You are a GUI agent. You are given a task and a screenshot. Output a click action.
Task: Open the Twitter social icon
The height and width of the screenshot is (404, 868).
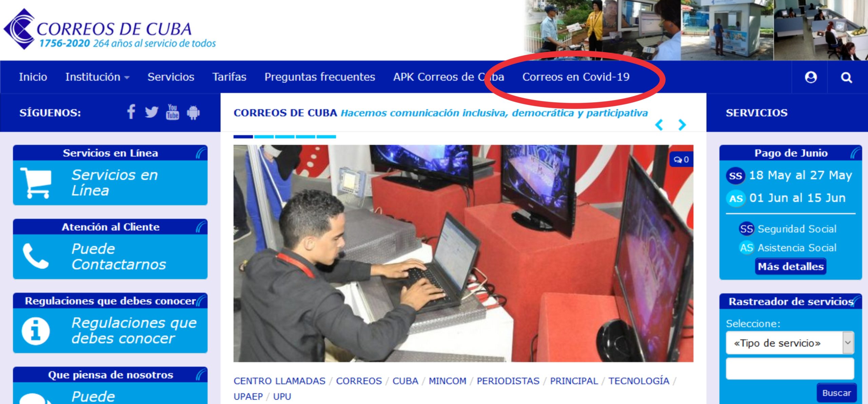[x=151, y=112]
